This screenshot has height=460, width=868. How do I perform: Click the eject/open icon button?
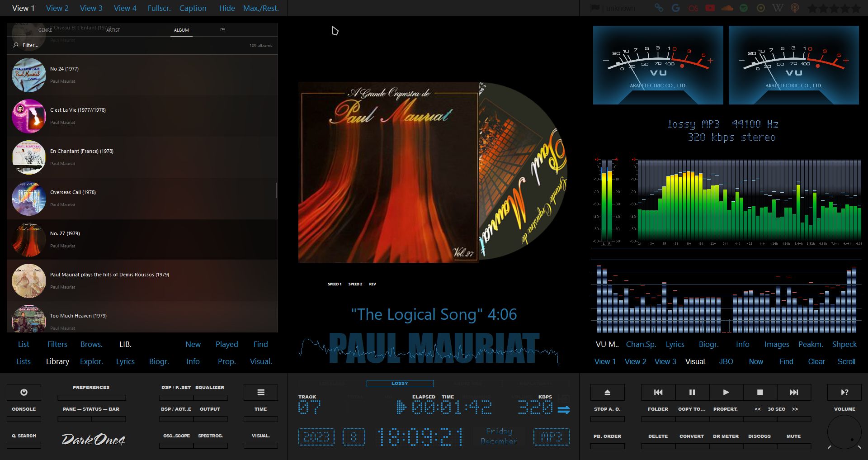point(608,392)
